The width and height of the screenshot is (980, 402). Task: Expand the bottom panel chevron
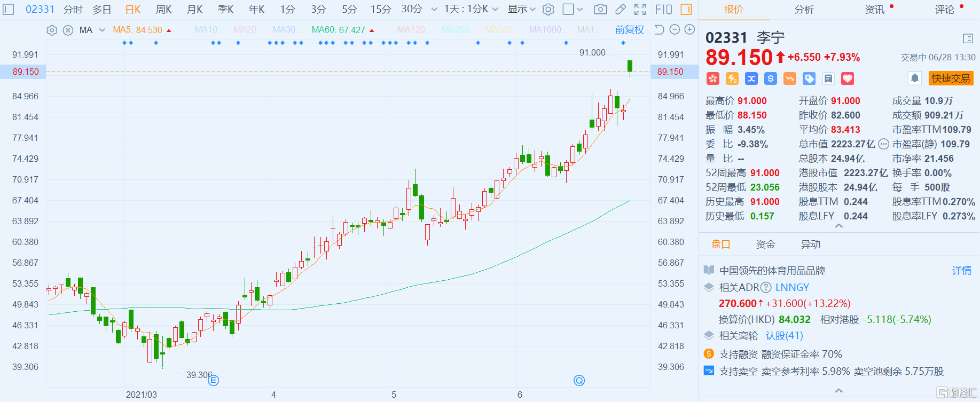point(839,391)
